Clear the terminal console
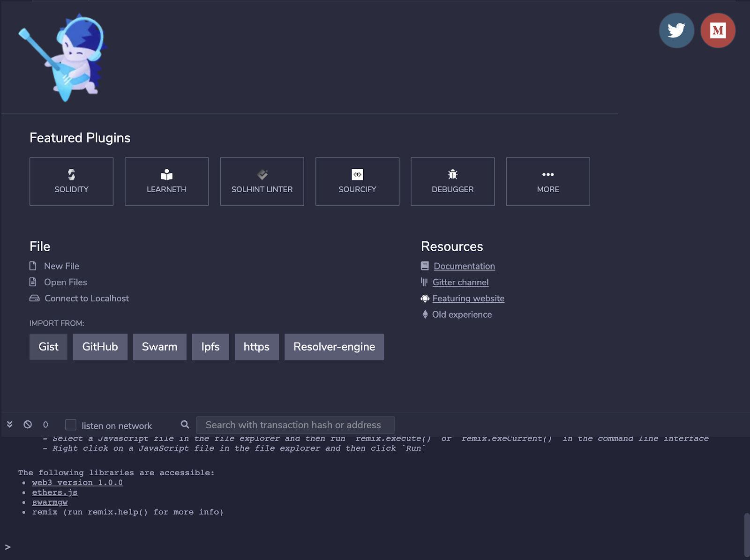 [28, 425]
